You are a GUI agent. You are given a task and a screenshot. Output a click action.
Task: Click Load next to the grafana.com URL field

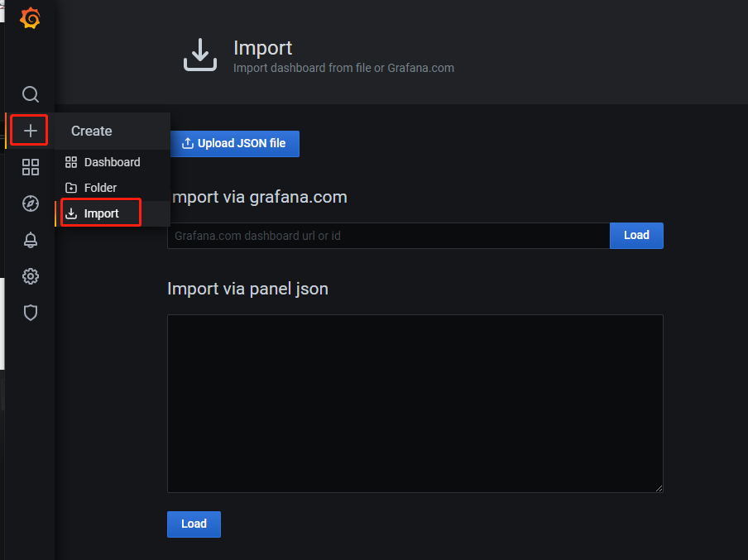pos(636,235)
